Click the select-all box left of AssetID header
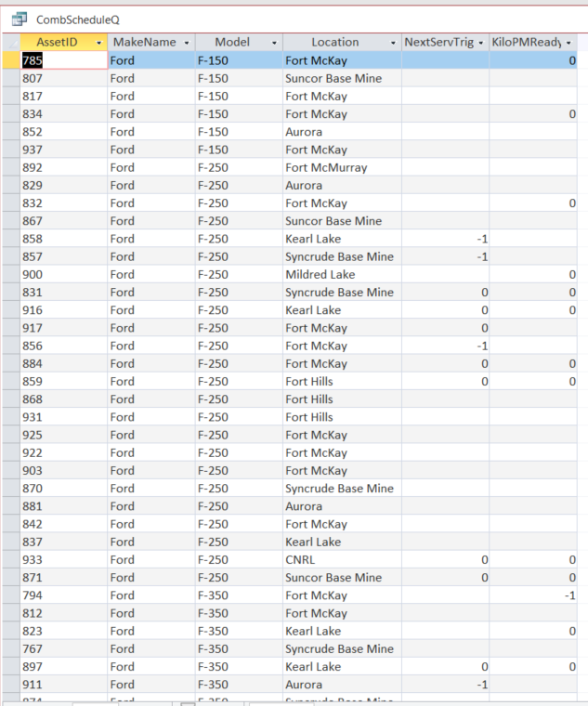The width and height of the screenshot is (588, 706). [10, 43]
